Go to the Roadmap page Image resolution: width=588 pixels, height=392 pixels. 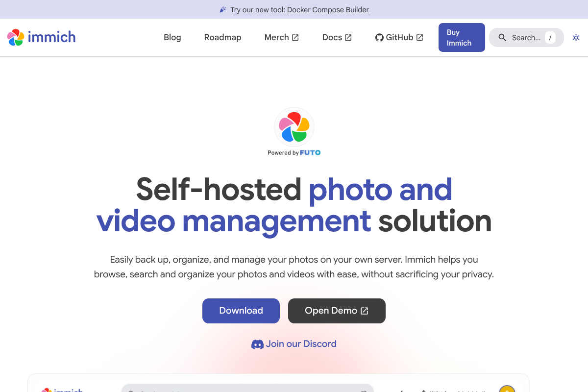[x=223, y=37]
